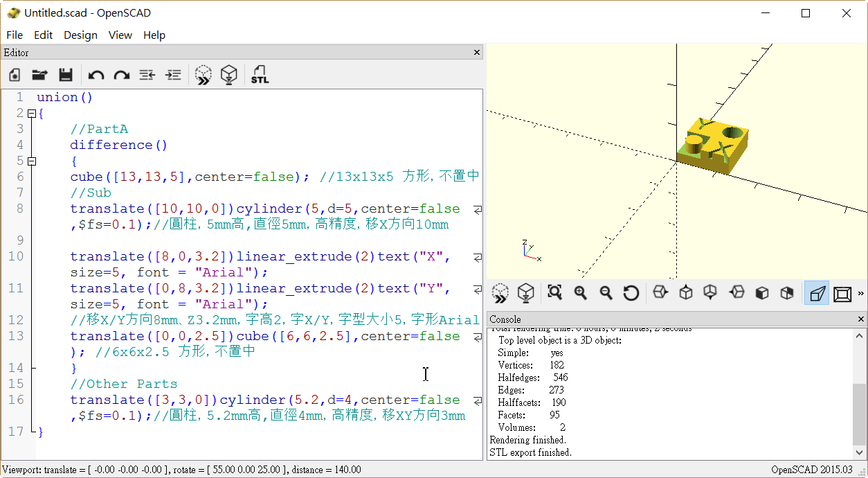Switch to the Top view
This screenshot has height=478, width=868.
point(686,293)
